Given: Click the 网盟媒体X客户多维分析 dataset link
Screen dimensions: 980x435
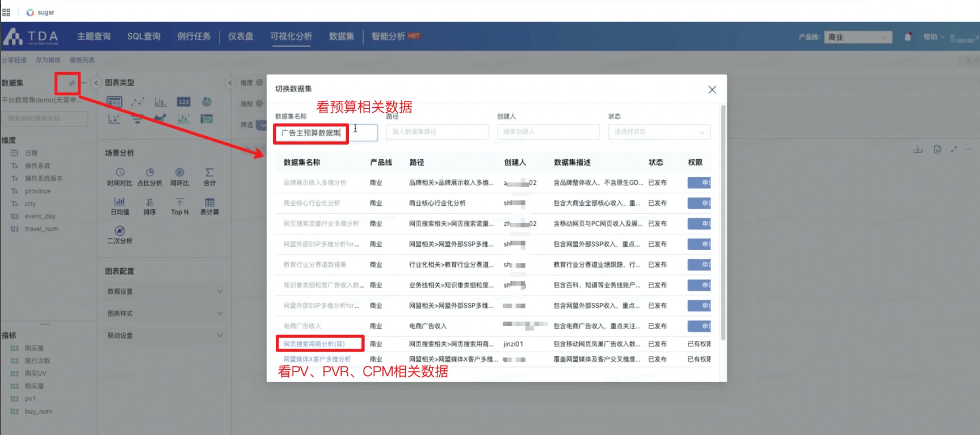Looking at the screenshot, I should tap(317, 359).
